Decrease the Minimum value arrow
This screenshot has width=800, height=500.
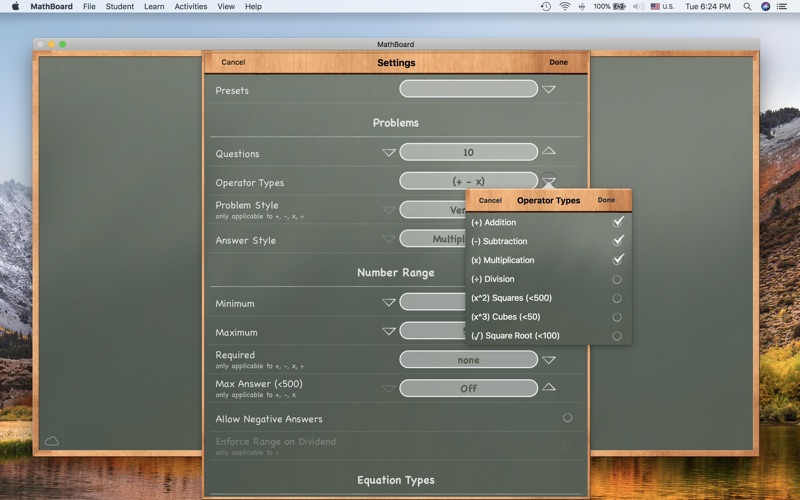click(389, 303)
